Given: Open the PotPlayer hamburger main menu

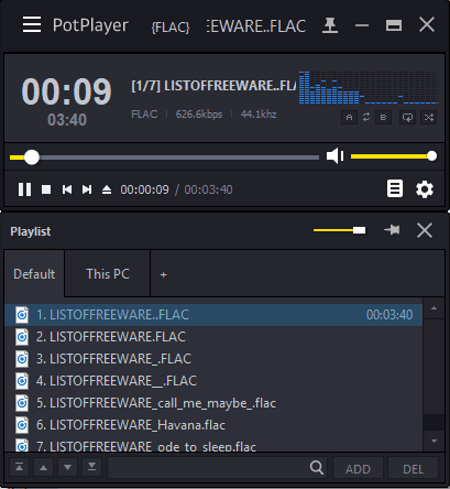Looking at the screenshot, I should click(x=32, y=25).
